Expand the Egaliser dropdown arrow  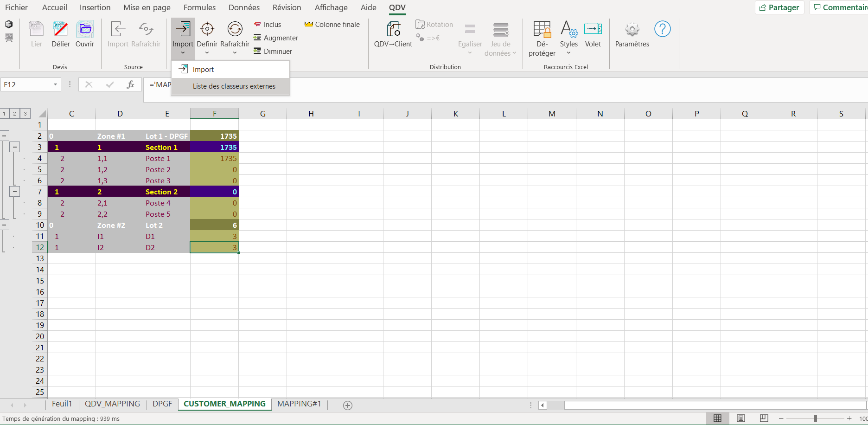[470, 53]
